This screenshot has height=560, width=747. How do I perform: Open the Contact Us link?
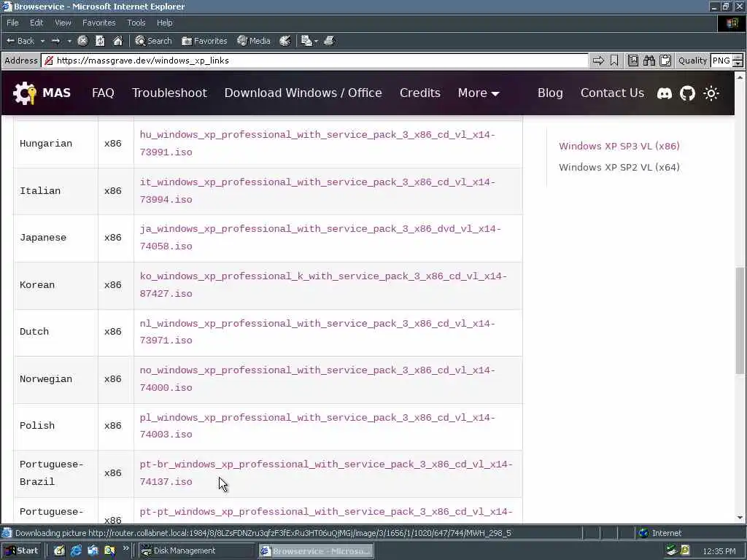(x=612, y=93)
